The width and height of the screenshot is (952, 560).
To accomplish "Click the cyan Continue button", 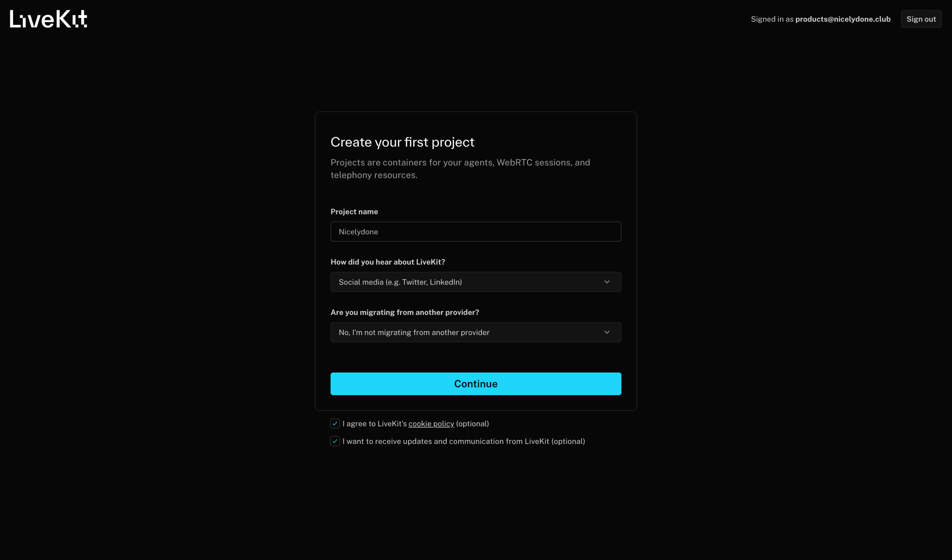I will tap(476, 384).
